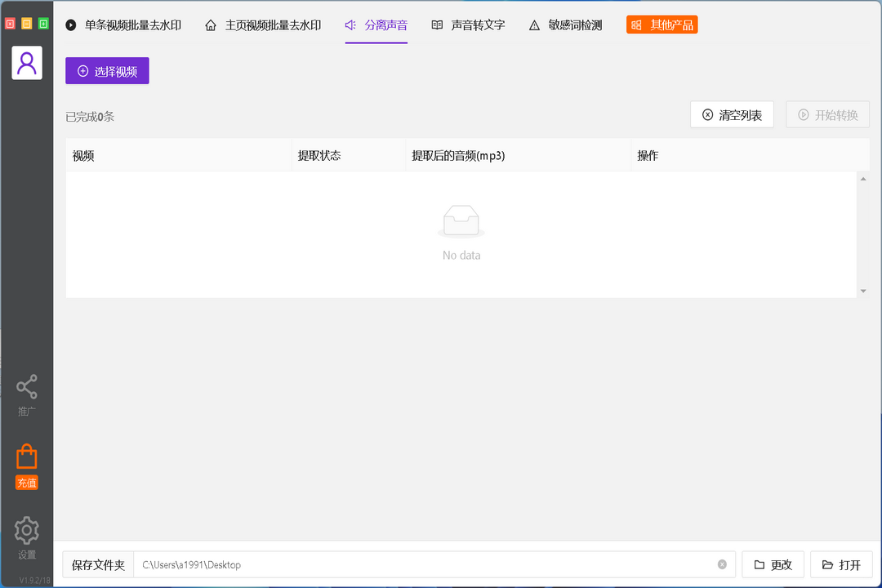882x588 pixels.
Task: Click the play icon beside 单条视频批量去水印
Action: (x=70, y=24)
